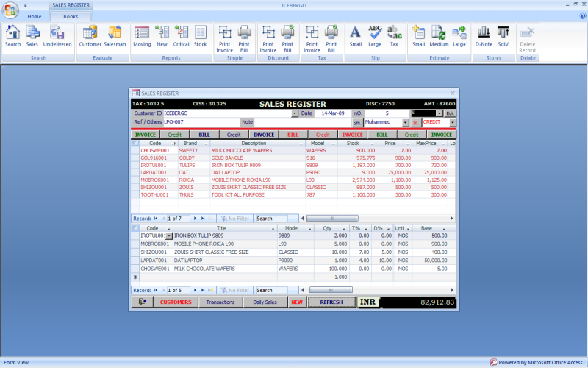Viewport: 588px width, 368px height.
Task: Click the lower grid horizontal scrollbar thumb
Action: (x=331, y=290)
